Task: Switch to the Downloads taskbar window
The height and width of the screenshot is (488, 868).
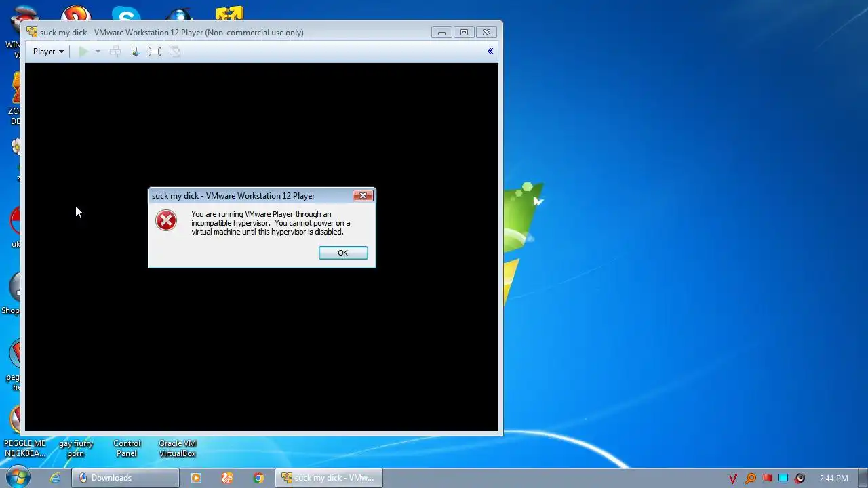Action: [x=125, y=478]
